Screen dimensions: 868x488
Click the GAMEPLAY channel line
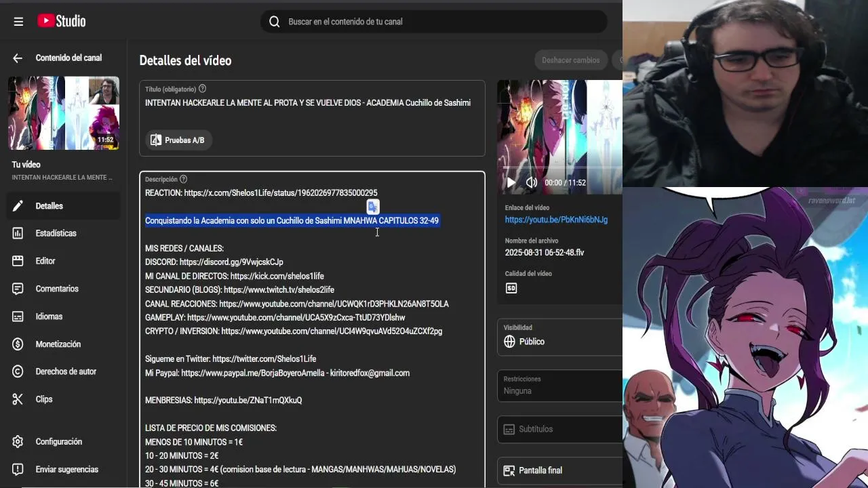275,318
